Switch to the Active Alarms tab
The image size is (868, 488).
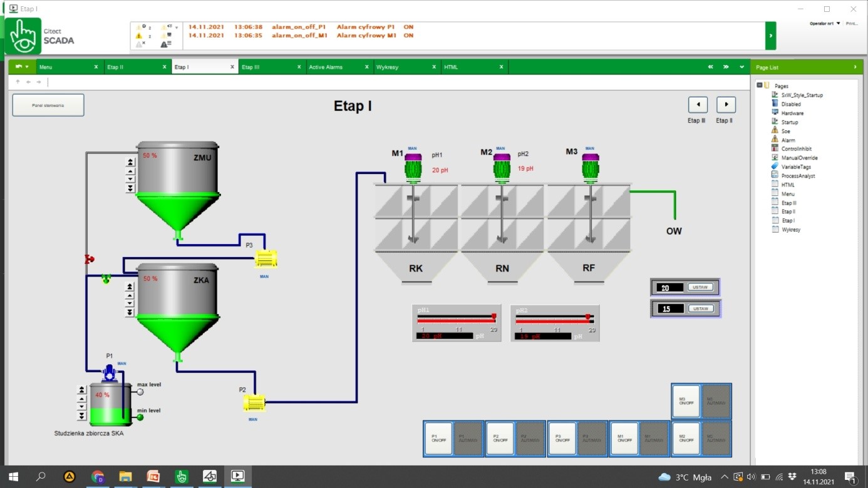click(x=326, y=66)
